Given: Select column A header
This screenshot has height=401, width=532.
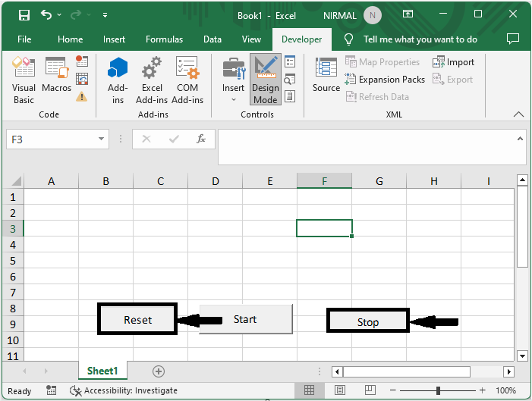Looking at the screenshot, I should tap(52, 181).
